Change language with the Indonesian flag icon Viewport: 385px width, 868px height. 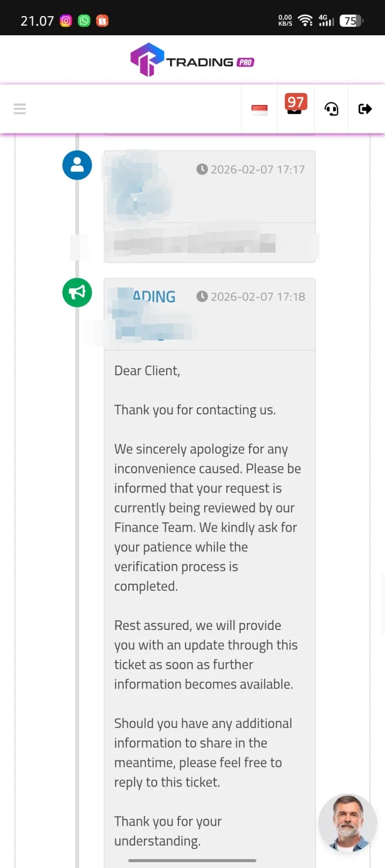click(259, 110)
